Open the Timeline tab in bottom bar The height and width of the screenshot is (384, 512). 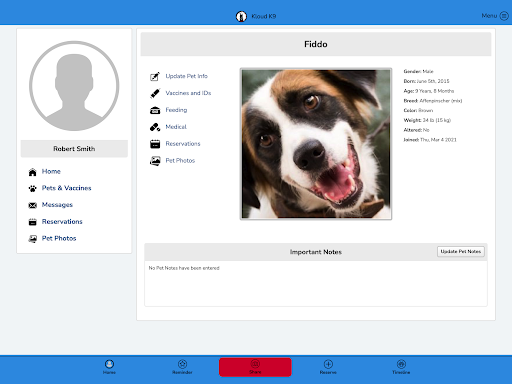coord(401,367)
